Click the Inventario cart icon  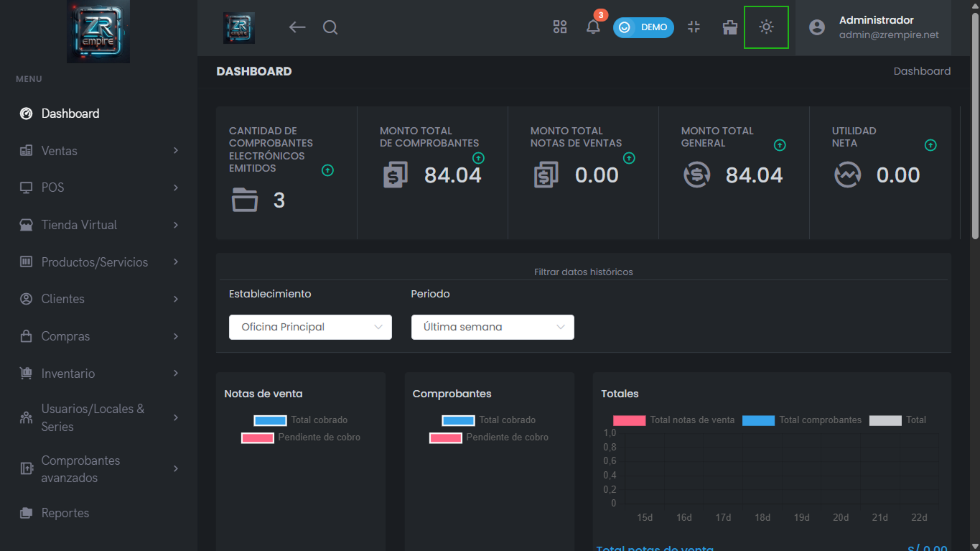coord(27,374)
